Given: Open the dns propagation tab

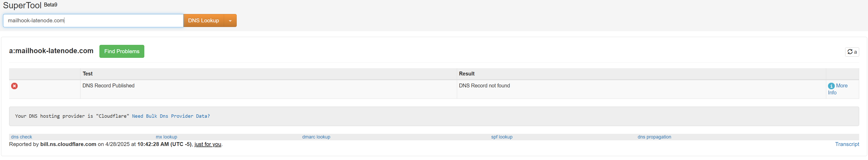Looking at the screenshot, I should (x=654, y=137).
